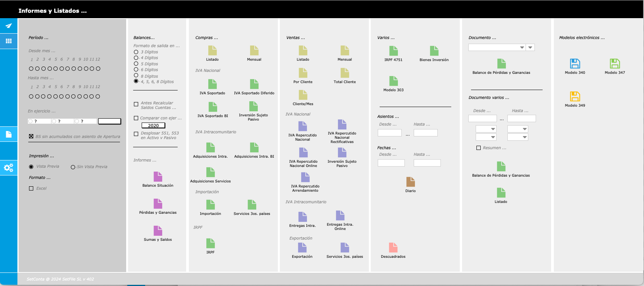The height and width of the screenshot is (286, 644).
Task: Click the Descuadrados report icon
Action: pyautogui.click(x=393, y=248)
